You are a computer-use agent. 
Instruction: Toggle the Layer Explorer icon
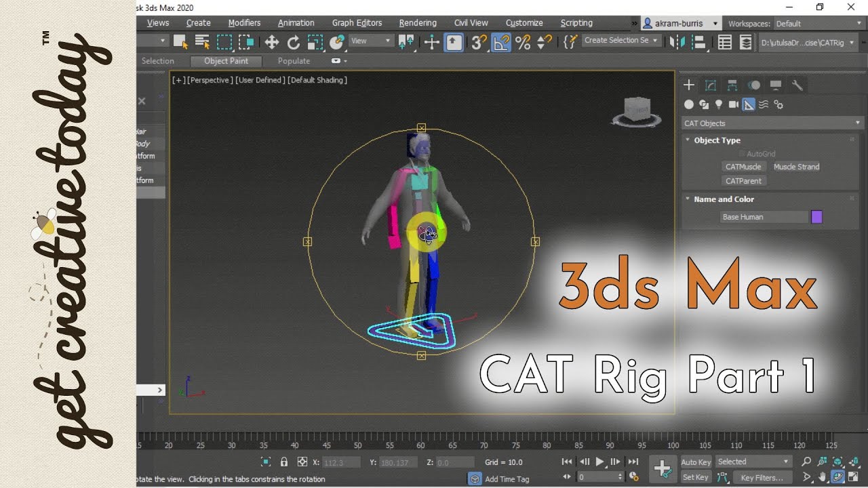[746, 42]
